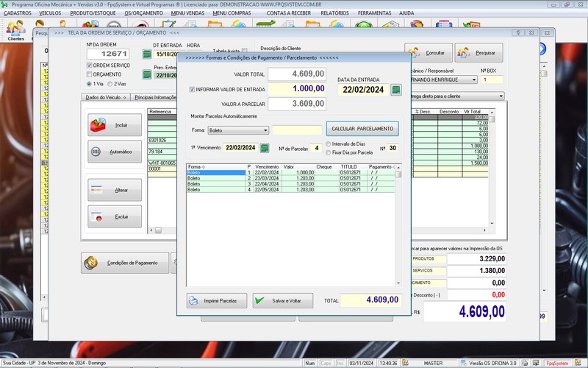Open calendar picker beside 1º Vencimento
588x368 pixels.
pyautogui.click(x=265, y=148)
